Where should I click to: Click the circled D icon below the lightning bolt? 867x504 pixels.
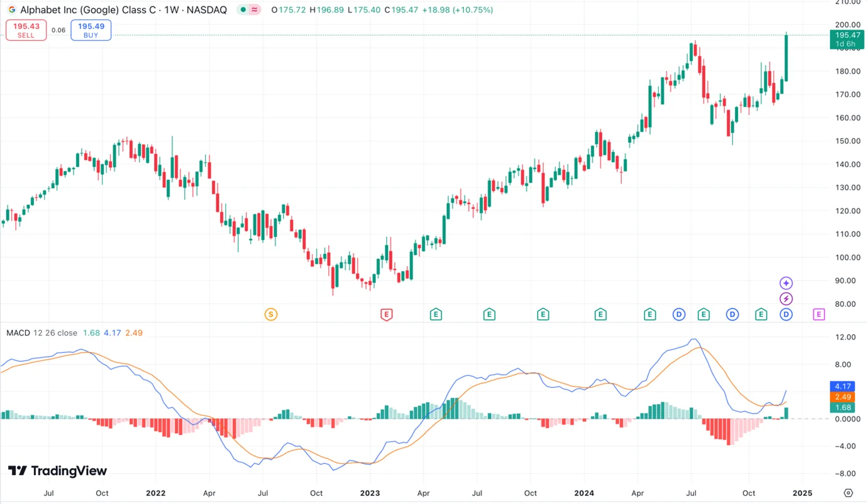click(x=786, y=314)
